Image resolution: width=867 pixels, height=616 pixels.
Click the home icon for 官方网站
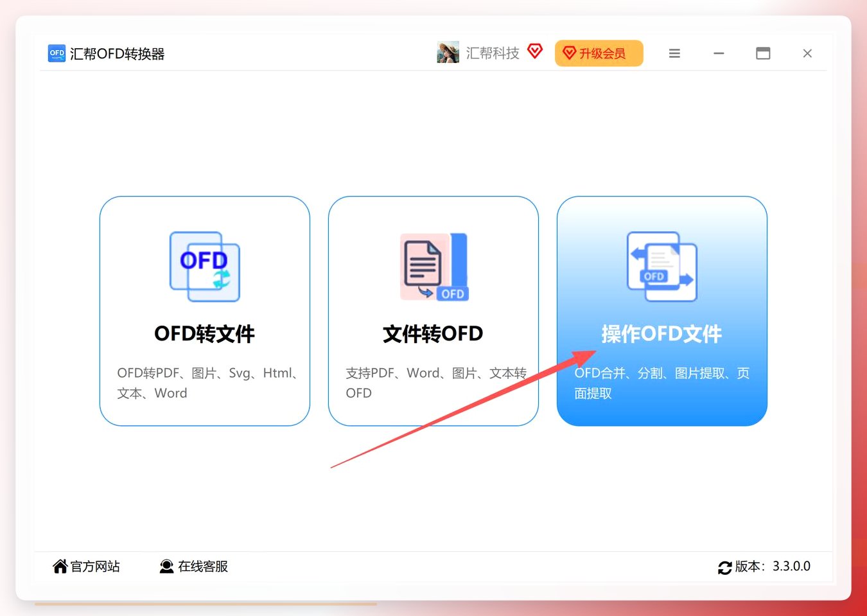click(x=60, y=566)
